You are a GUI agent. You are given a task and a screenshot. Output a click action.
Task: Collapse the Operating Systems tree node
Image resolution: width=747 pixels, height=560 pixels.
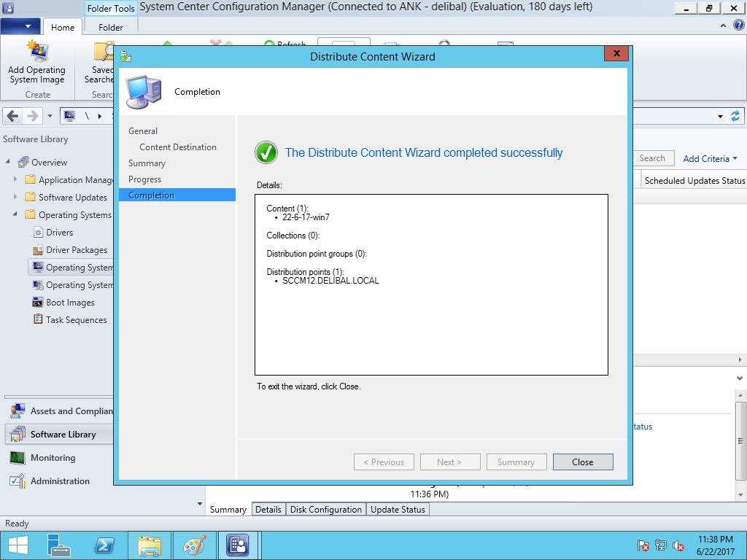[15, 215]
